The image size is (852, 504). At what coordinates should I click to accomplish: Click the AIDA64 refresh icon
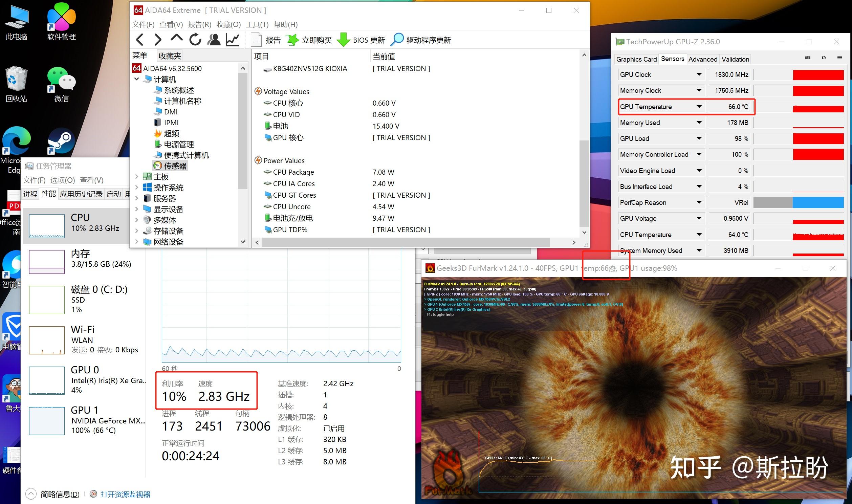point(195,40)
